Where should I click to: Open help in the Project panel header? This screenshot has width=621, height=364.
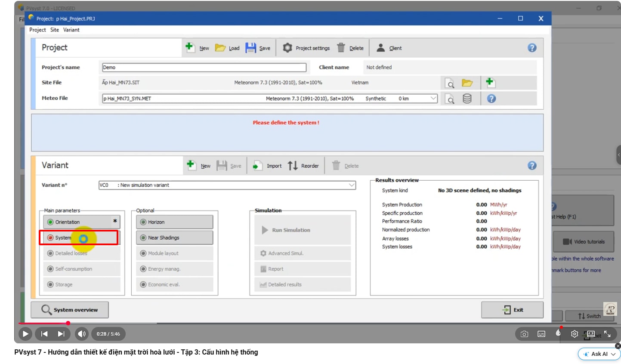532,48
